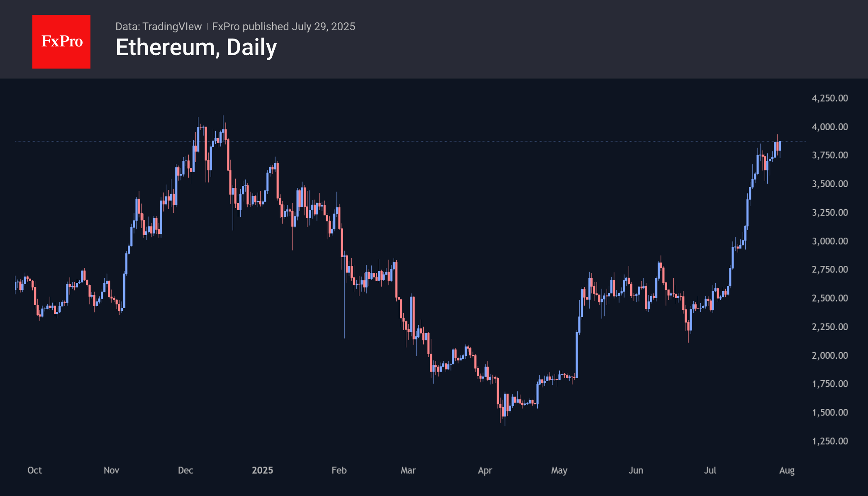Select the Dec label on time axis
The width and height of the screenshot is (868, 496).
(185, 470)
